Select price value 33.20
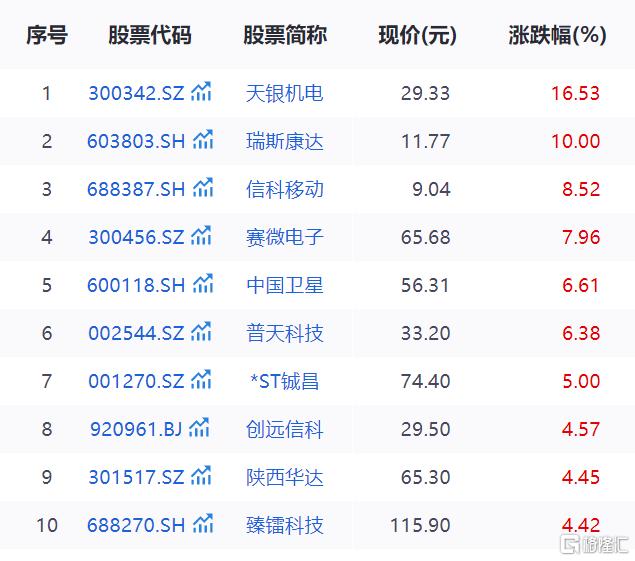 (x=426, y=333)
